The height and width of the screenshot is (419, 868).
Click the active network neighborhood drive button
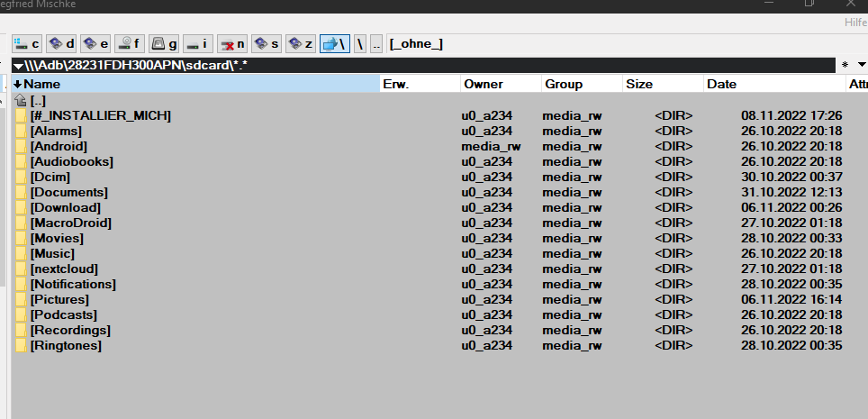point(334,43)
